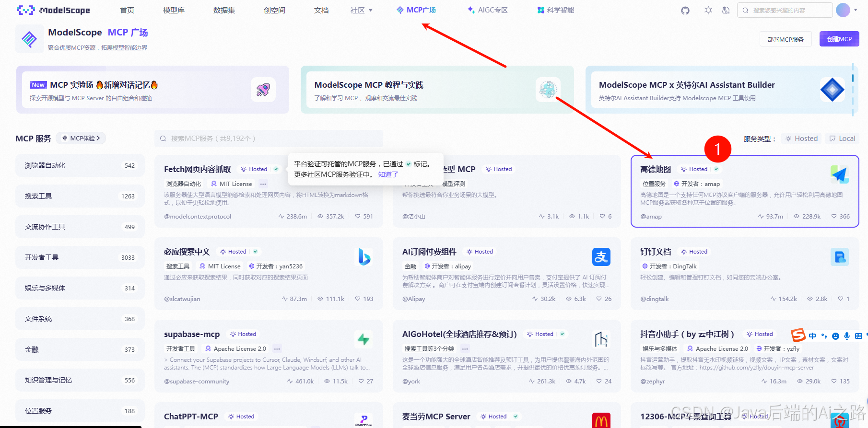The image size is (868, 428).
Task: Click the Sogou input method S icon
Action: tap(798, 335)
